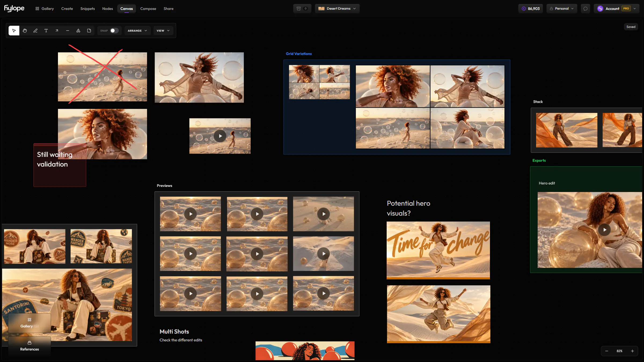Select the hand pan tool
The height and width of the screenshot is (362, 644).
pyautogui.click(x=25, y=31)
